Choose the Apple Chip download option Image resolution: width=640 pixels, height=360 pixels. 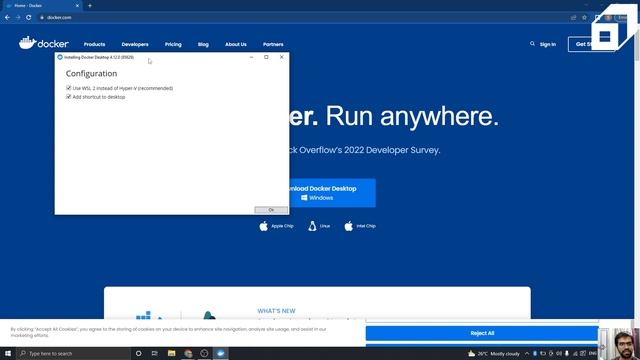click(276, 226)
